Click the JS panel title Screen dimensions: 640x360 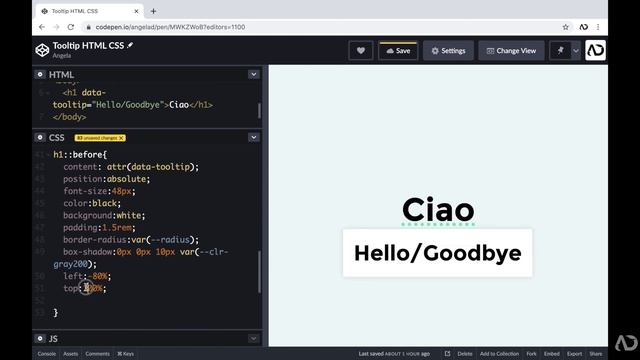tap(53, 338)
